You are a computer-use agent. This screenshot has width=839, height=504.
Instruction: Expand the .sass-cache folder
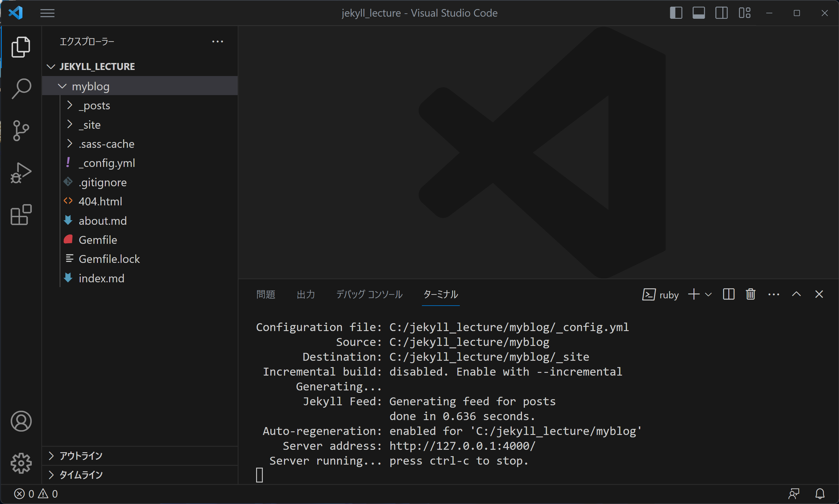[140, 144]
